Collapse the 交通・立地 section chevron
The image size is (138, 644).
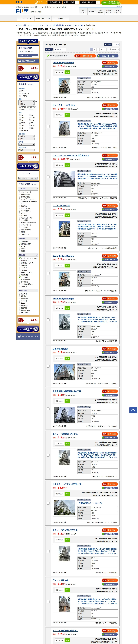point(37,189)
